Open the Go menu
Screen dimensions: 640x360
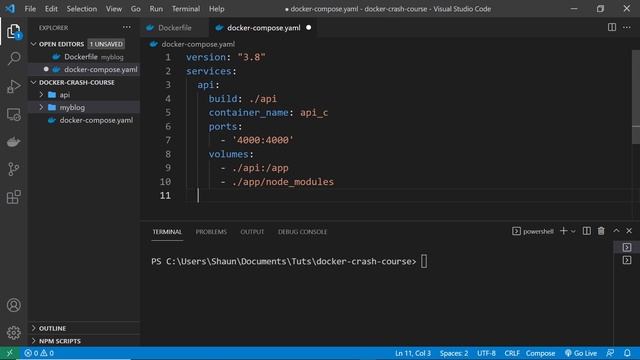click(x=136, y=9)
